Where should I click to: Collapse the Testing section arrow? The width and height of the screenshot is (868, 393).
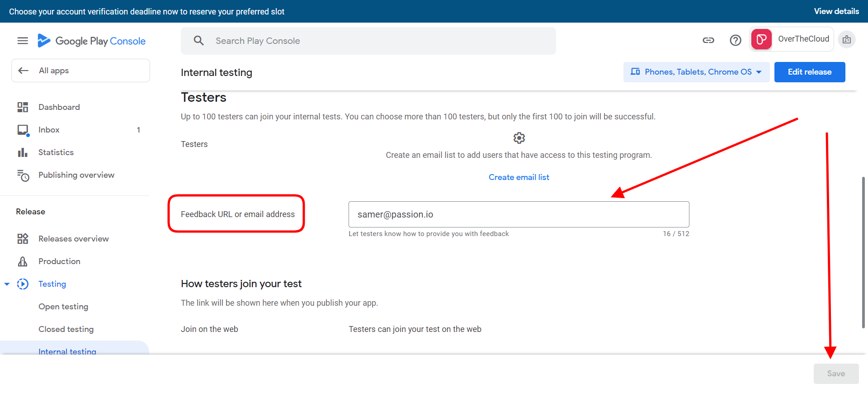click(x=7, y=284)
